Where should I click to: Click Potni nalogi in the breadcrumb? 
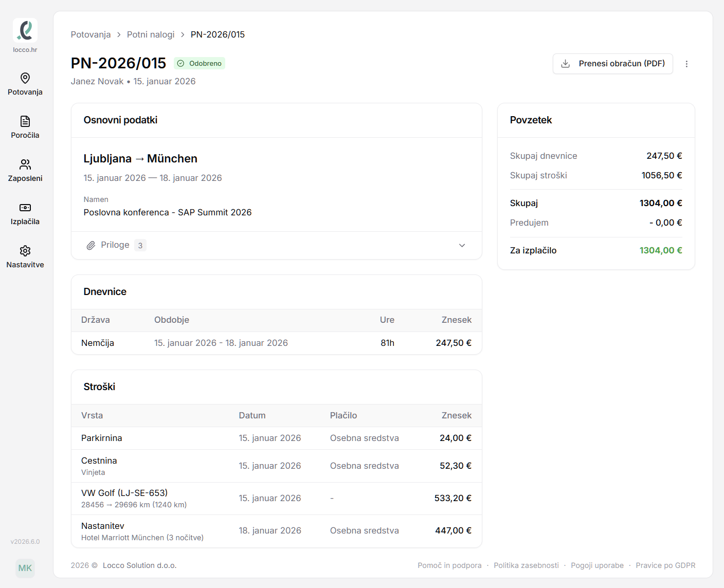point(151,34)
